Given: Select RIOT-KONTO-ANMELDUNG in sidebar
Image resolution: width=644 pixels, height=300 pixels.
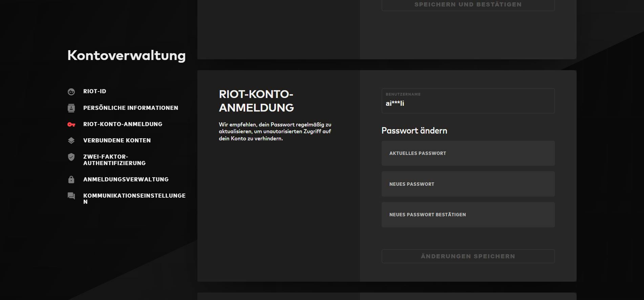Looking at the screenshot, I should 123,124.
